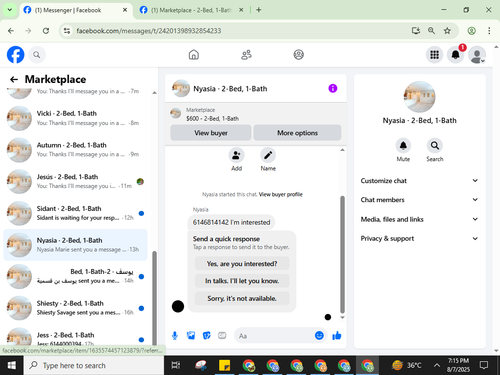
Task: Open the View buyer profile link
Action: pos(281,194)
